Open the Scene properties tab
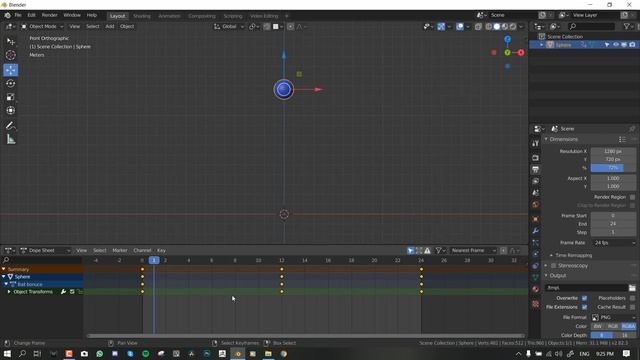The width and height of the screenshot is (640, 360). 536,193
